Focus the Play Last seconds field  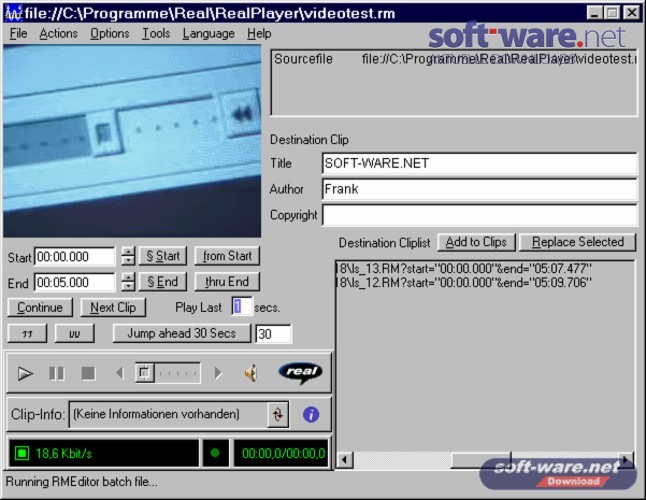click(x=242, y=307)
